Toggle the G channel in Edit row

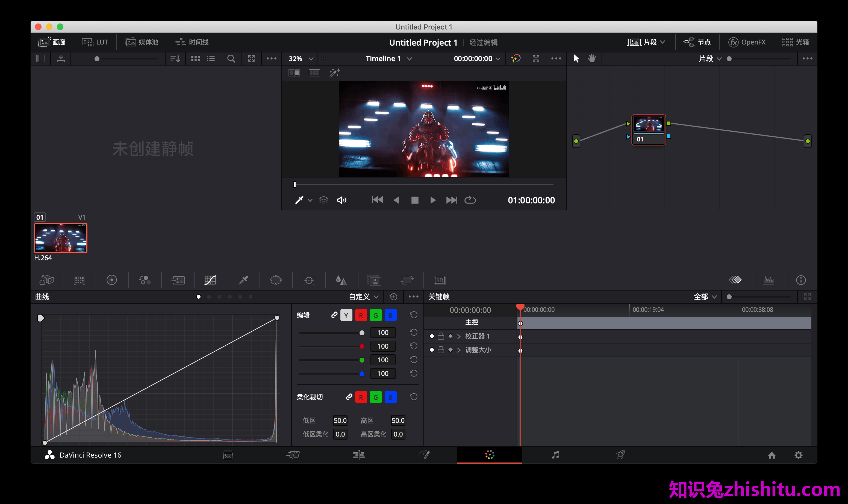[x=376, y=315]
